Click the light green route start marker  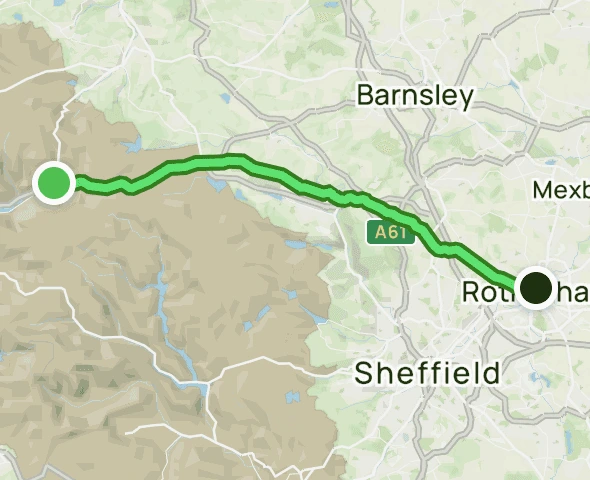pos(54,183)
